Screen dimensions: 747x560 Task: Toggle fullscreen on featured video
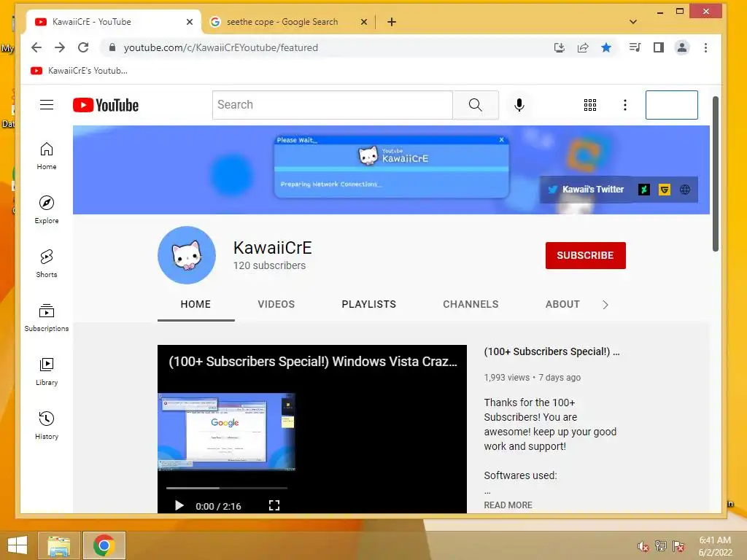click(x=274, y=506)
